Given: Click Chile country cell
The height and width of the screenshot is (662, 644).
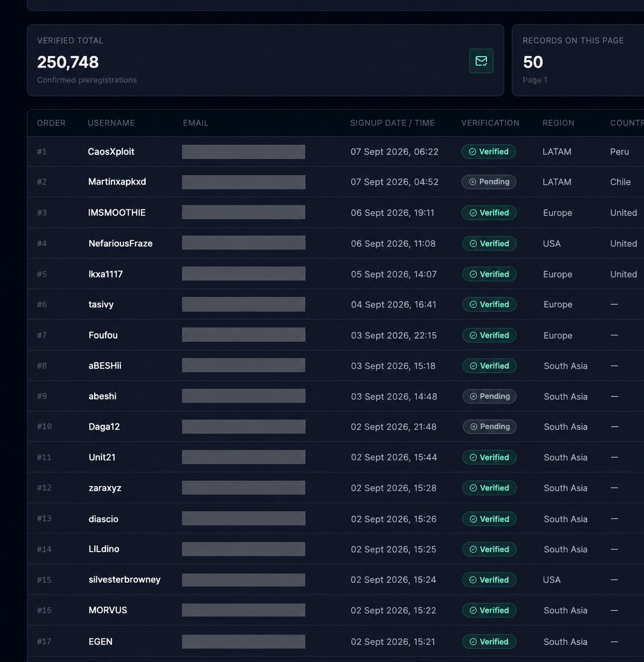Looking at the screenshot, I should [620, 182].
